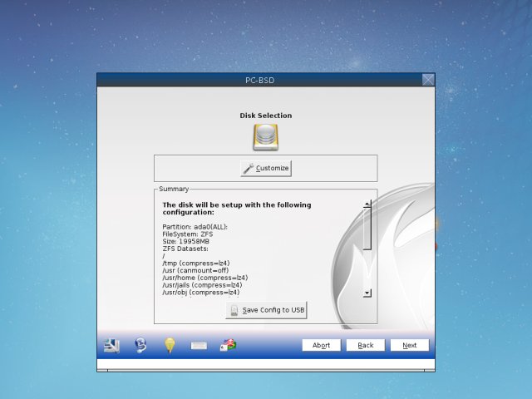Click the "Size: 19958MB" line

(x=185, y=241)
